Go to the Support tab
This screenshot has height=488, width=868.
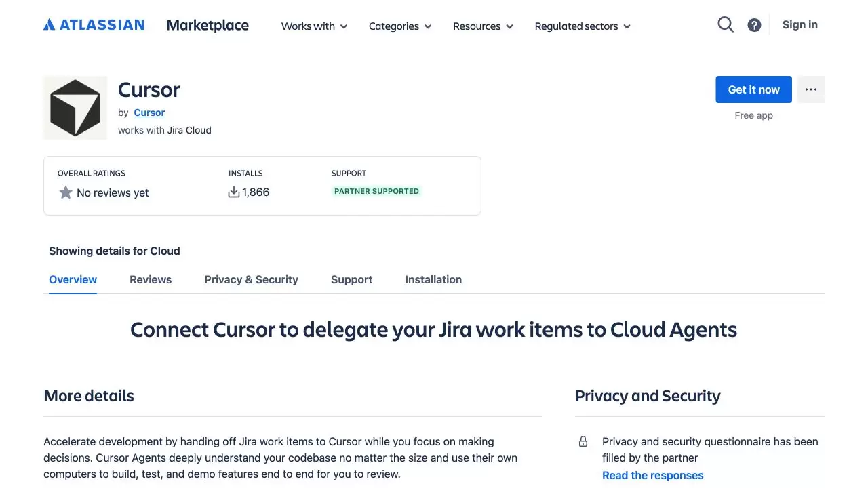[351, 279]
